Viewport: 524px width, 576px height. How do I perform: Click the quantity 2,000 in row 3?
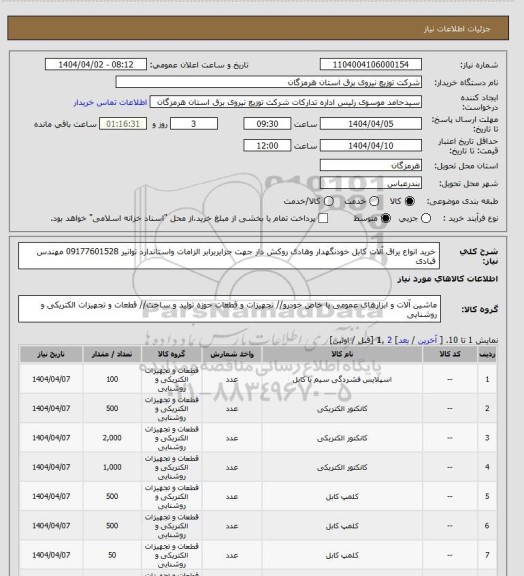click(112, 438)
